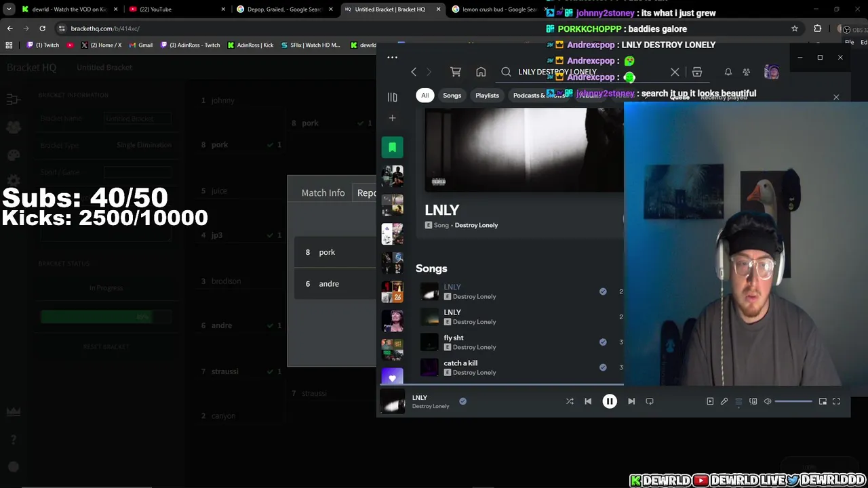Open the Now Playing view icon

710,401
